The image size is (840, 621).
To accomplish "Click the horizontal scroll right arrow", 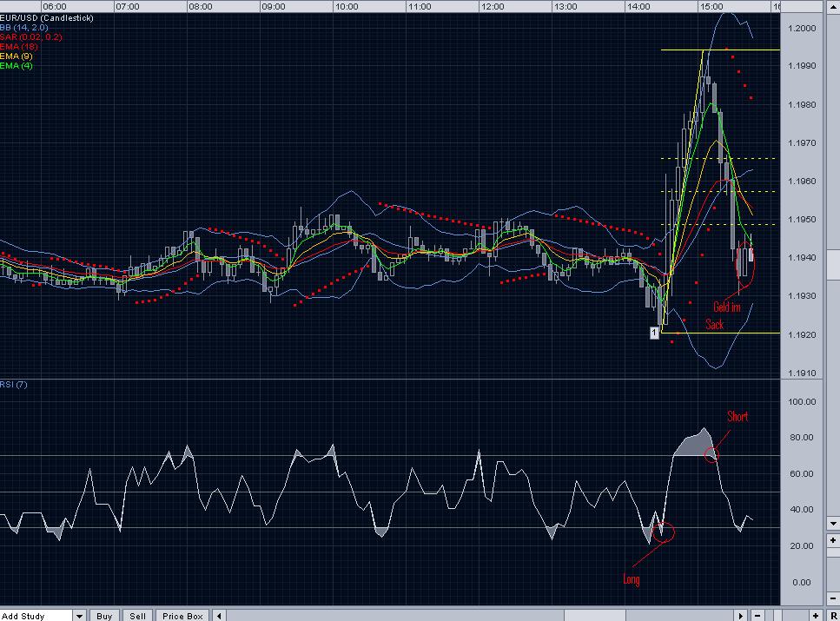I will [x=741, y=615].
